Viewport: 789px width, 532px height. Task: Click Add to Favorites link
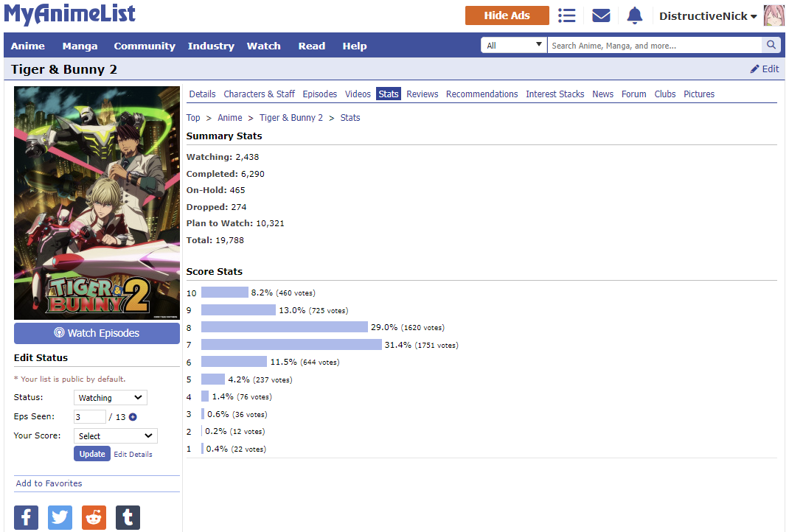[49, 483]
